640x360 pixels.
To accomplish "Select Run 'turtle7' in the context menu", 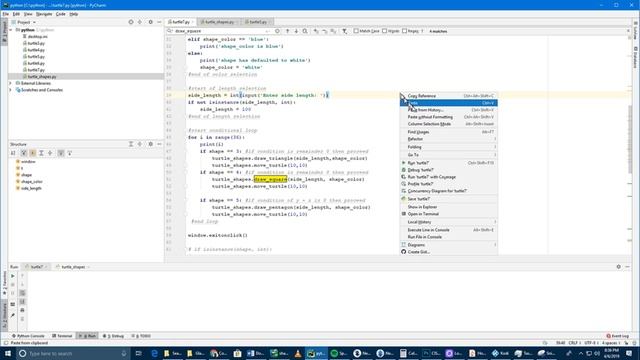I will click(449, 163).
